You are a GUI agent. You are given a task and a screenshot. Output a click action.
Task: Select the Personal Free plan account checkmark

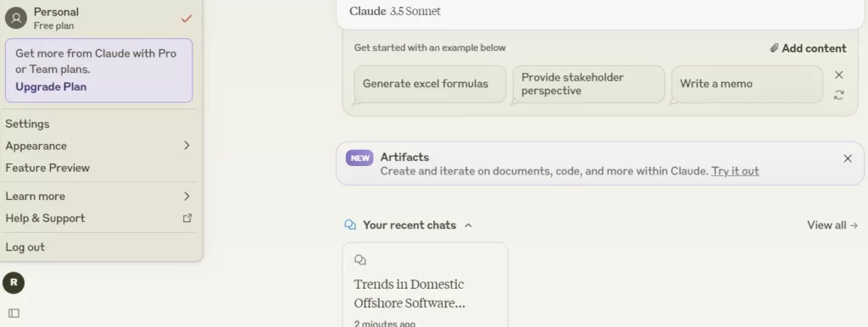pos(186,19)
